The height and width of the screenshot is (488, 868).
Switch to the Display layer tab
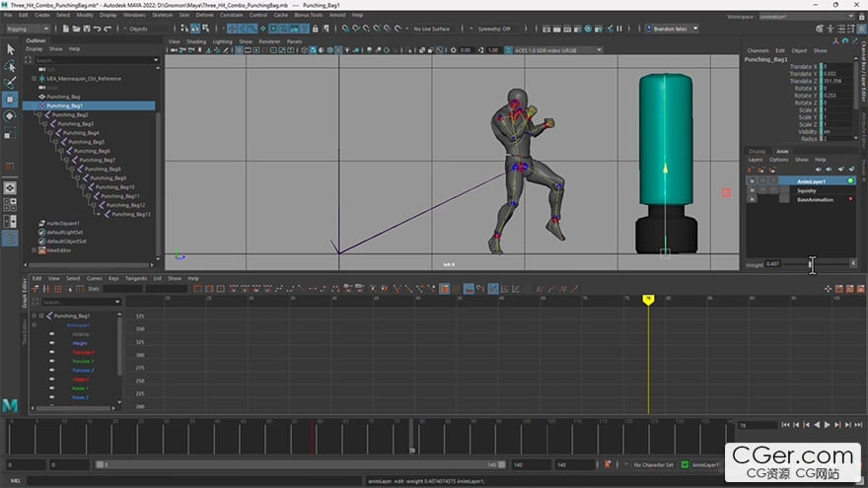[757, 151]
